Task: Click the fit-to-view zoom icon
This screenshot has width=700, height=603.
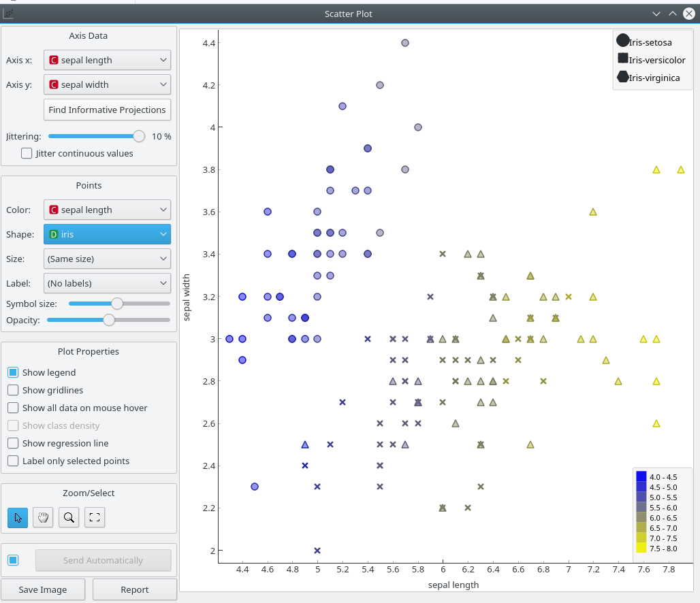Action: point(94,517)
